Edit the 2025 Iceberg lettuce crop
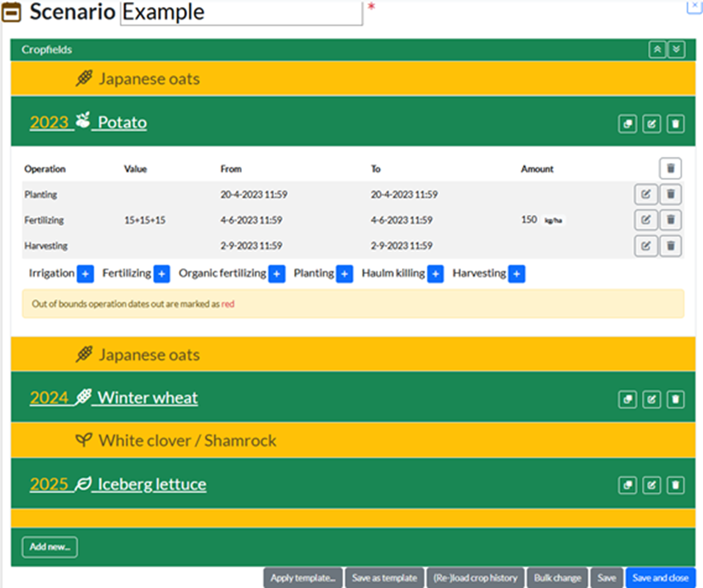The image size is (703, 588). [x=651, y=485]
